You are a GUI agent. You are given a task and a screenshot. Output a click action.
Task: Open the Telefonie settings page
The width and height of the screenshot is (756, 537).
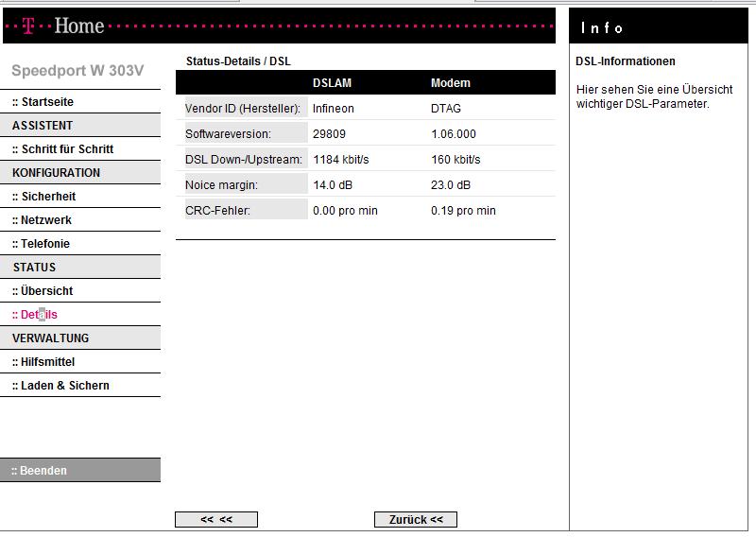41,244
